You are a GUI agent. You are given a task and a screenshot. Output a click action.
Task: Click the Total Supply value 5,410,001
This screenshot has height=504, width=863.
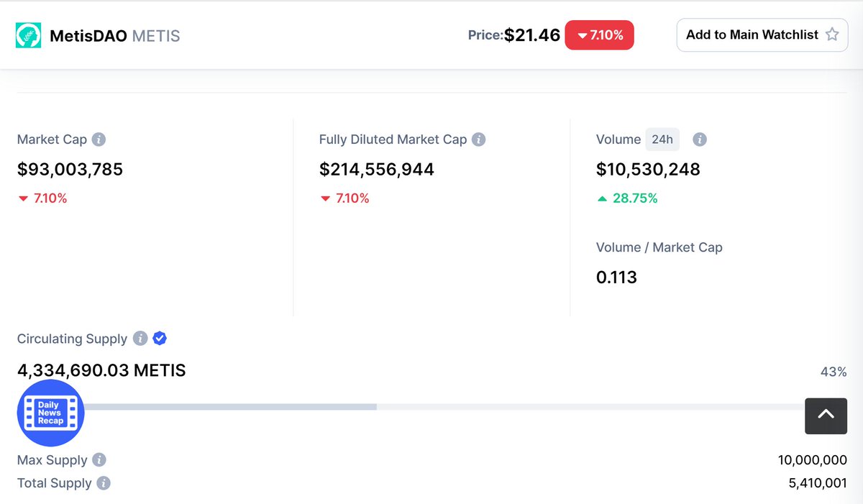point(818,483)
